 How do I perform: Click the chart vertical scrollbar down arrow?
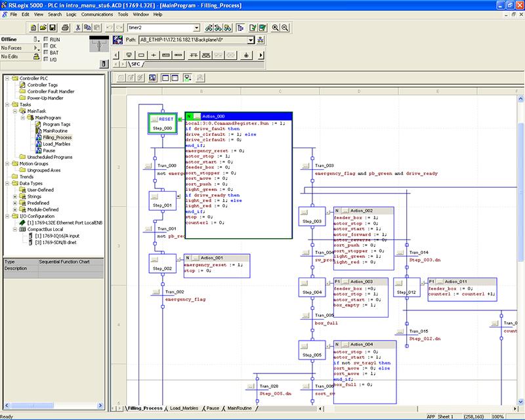(x=520, y=402)
